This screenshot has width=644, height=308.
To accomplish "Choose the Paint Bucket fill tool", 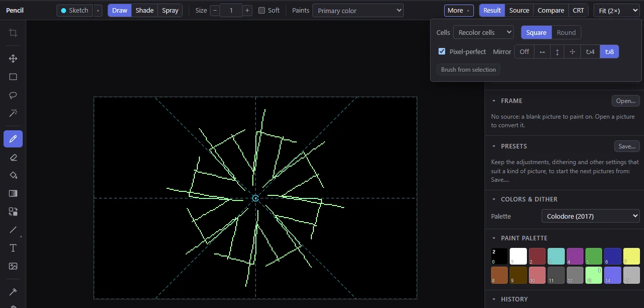I will (x=13, y=175).
